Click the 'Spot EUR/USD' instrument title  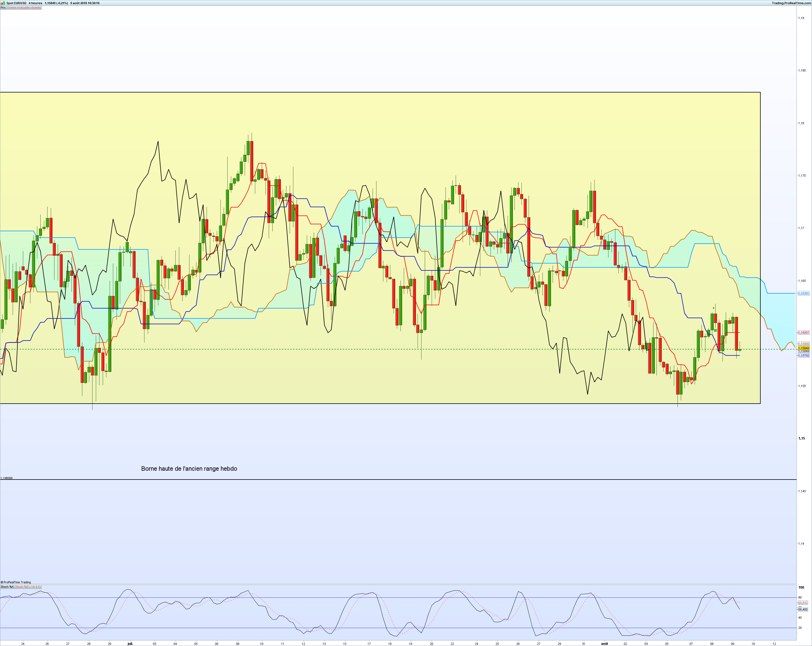pyautogui.click(x=17, y=3)
